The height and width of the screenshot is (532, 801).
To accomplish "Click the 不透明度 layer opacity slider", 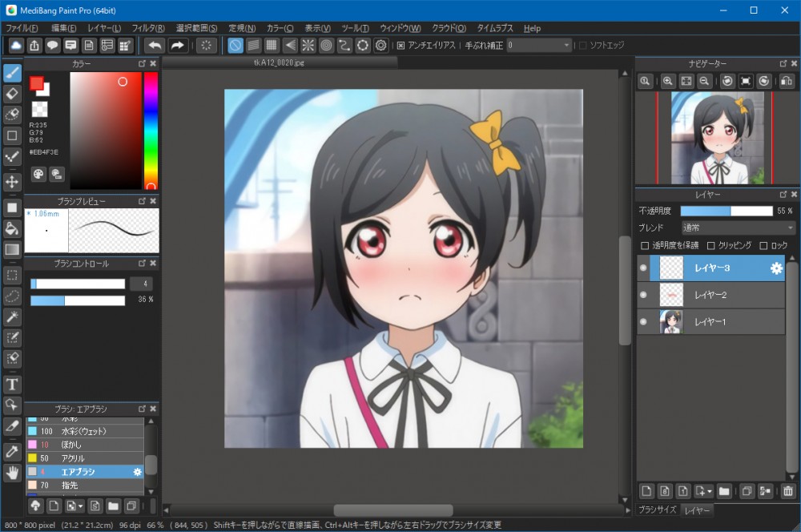I will point(726,211).
